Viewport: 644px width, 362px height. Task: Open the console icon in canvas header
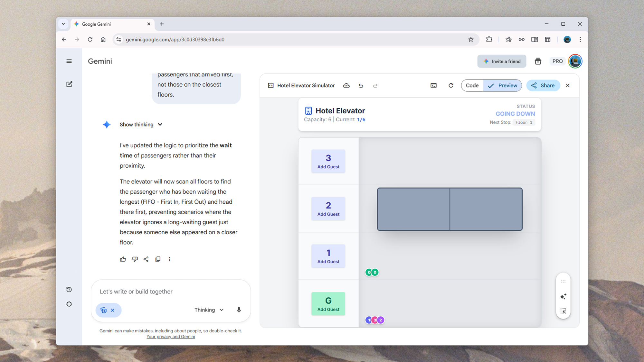click(433, 86)
